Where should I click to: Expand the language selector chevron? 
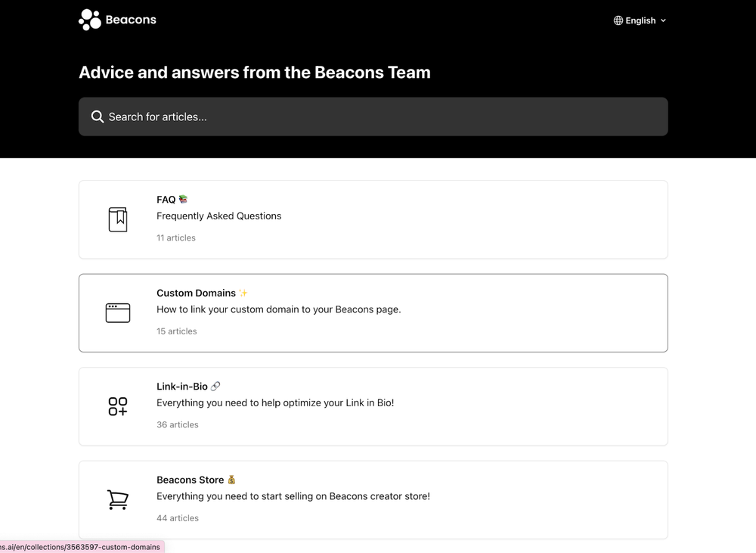click(663, 20)
